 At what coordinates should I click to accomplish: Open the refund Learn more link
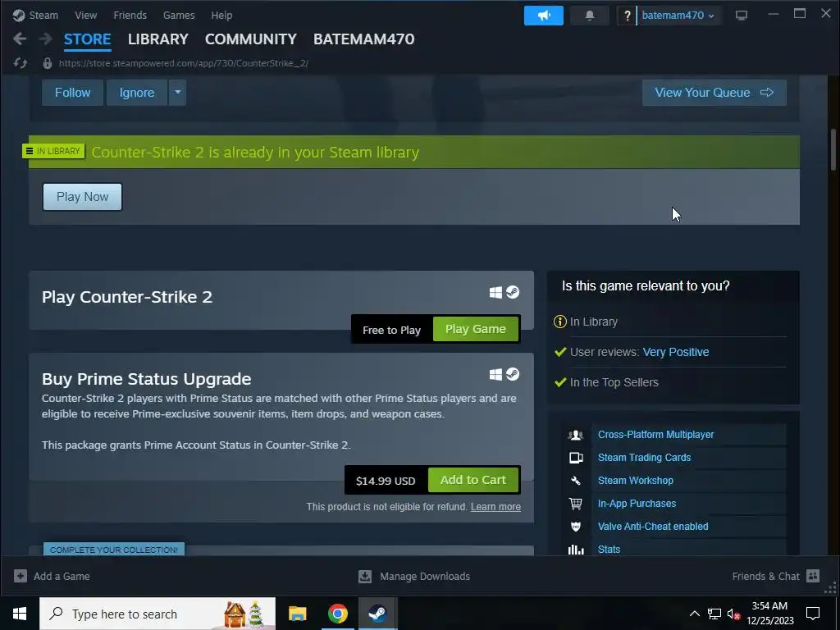tap(495, 507)
